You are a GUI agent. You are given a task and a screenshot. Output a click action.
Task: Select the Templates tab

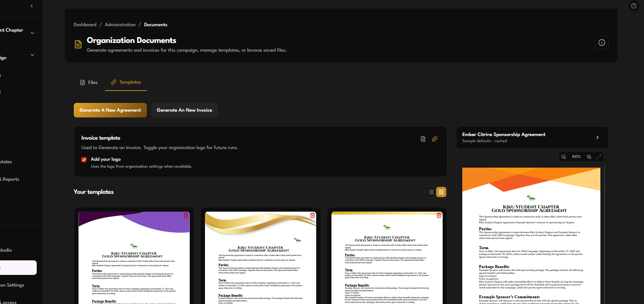click(x=126, y=82)
